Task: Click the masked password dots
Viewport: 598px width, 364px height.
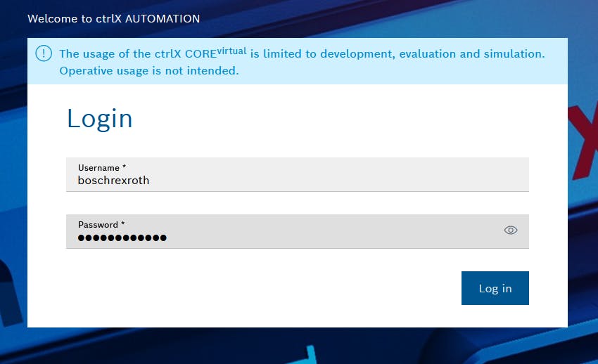Action: 122,238
